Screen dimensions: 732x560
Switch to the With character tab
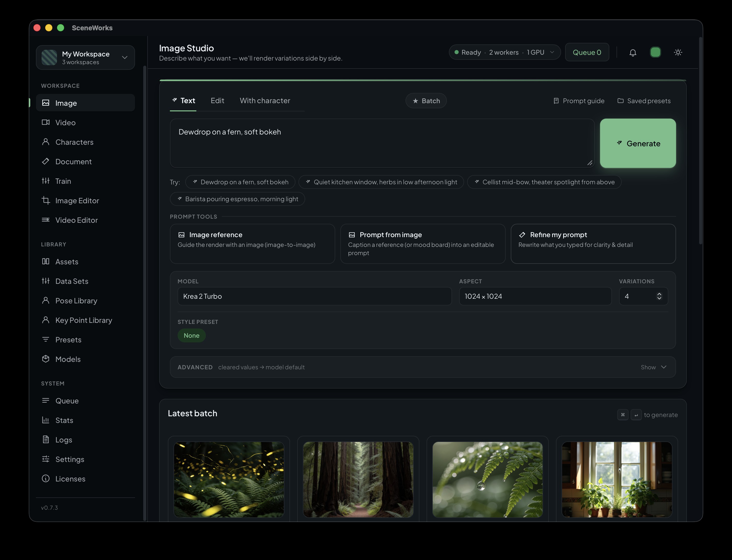click(x=265, y=101)
